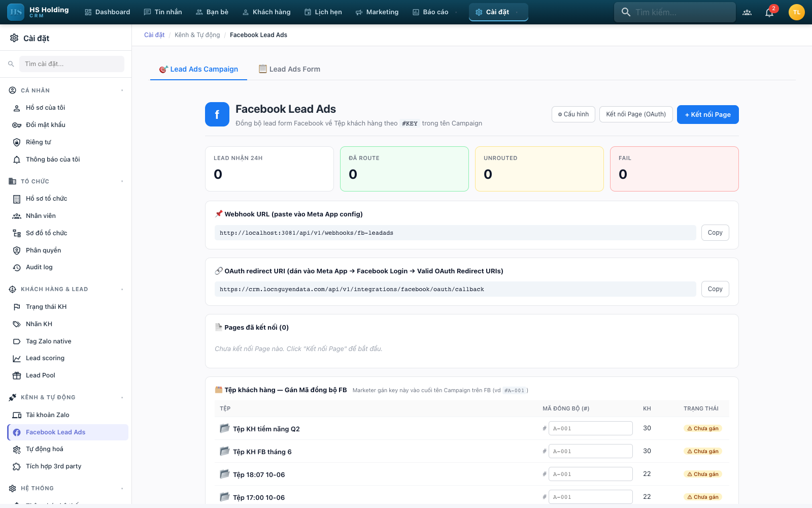
Task: Click the FAIL stat card
Action: coord(674,169)
